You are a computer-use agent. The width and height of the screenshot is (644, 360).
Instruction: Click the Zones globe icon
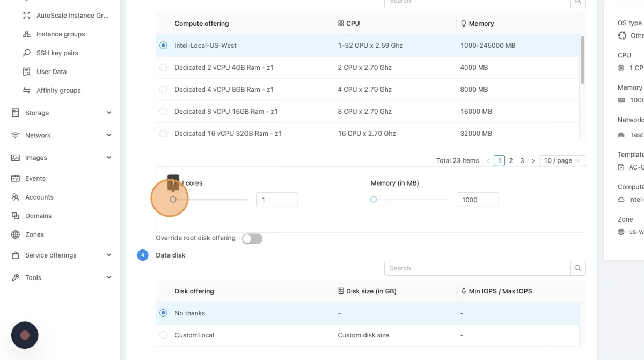tap(15, 235)
